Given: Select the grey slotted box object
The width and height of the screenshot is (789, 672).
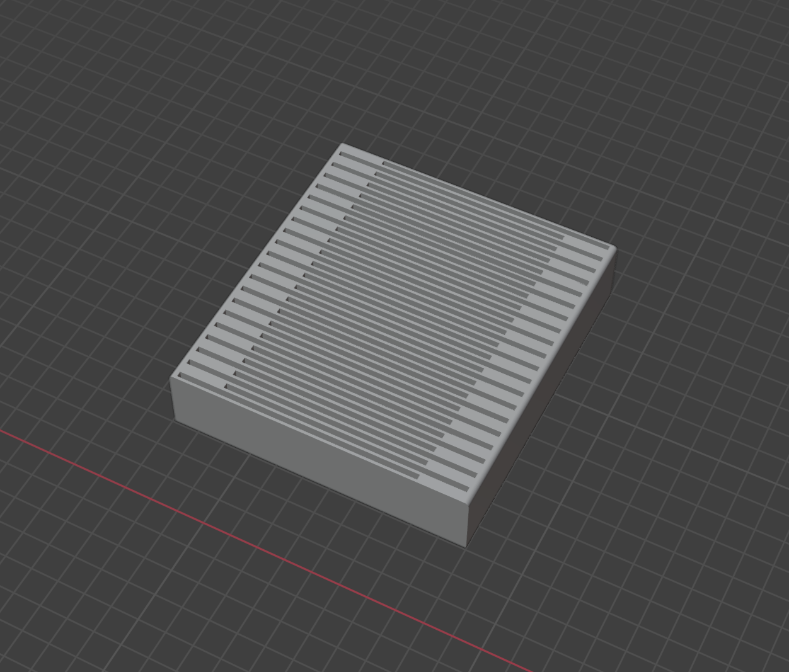Looking at the screenshot, I should click(394, 345).
